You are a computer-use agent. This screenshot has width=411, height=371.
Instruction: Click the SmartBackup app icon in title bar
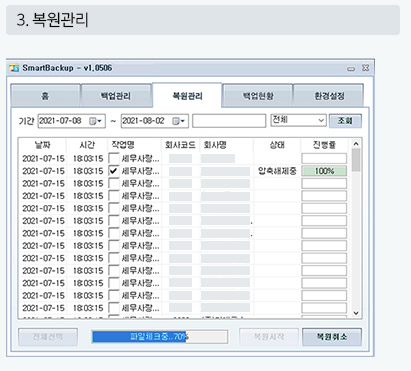click(x=14, y=68)
